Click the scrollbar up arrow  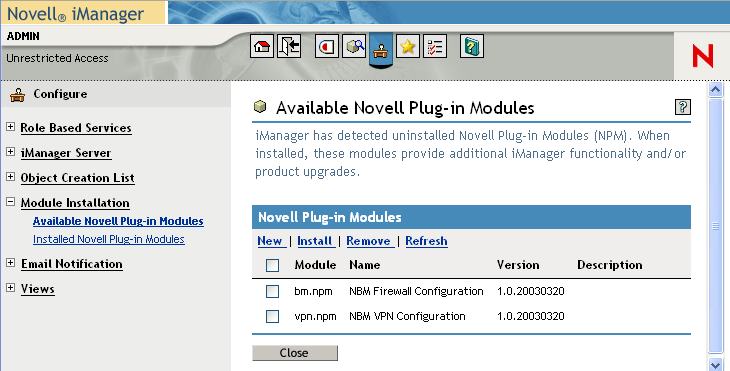[716, 89]
